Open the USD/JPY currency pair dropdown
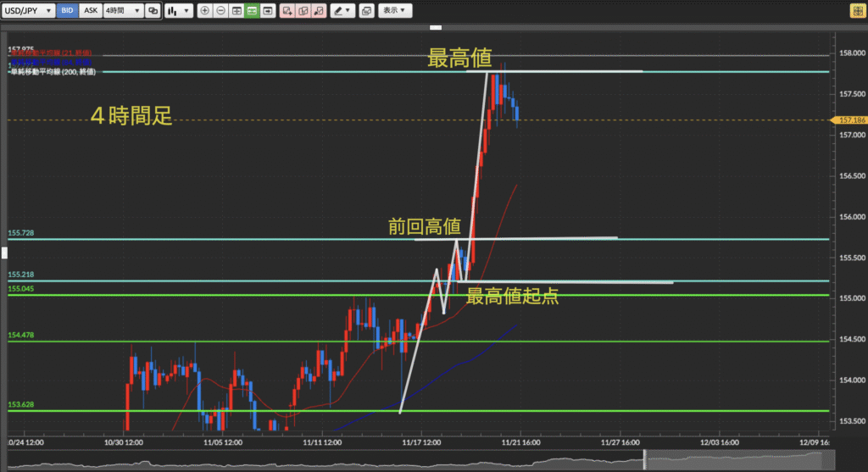 pyautogui.click(x=29, y=11)
